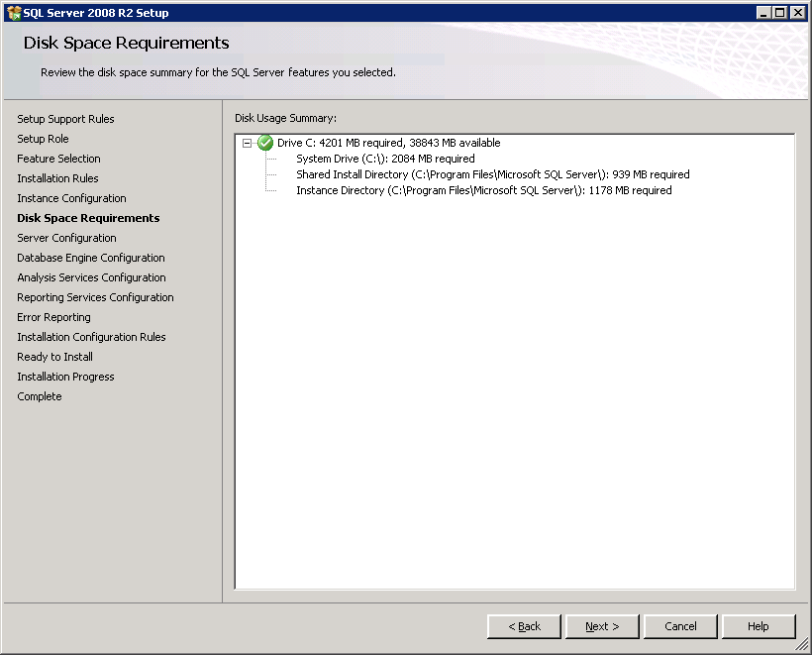Go back with the Back button
This screenshot has height=655, width=812.
pos(524,626)
